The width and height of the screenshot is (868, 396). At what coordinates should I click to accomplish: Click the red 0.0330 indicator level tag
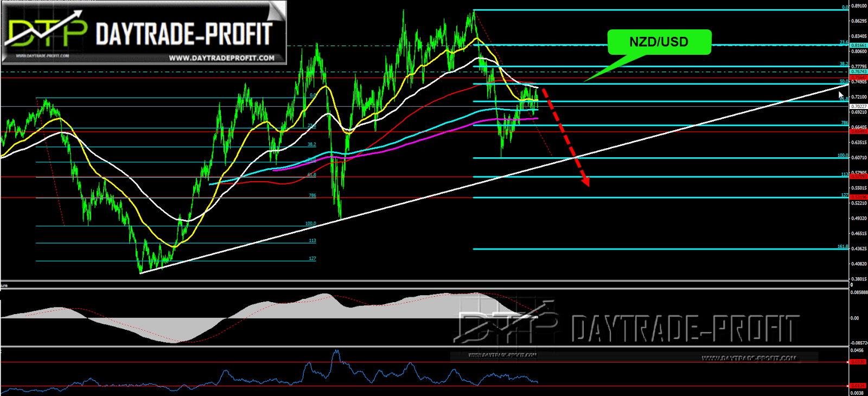pyautogui.click(x=858, y=362)
